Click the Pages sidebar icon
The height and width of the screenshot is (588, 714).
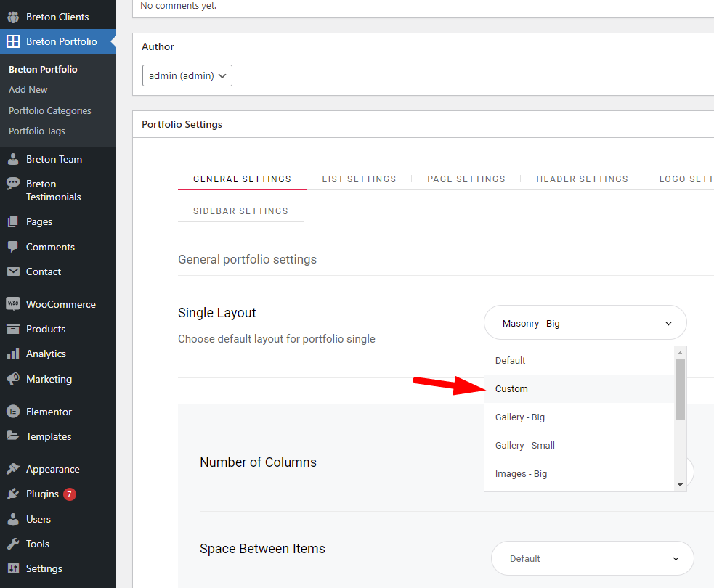tap(13, 221)
